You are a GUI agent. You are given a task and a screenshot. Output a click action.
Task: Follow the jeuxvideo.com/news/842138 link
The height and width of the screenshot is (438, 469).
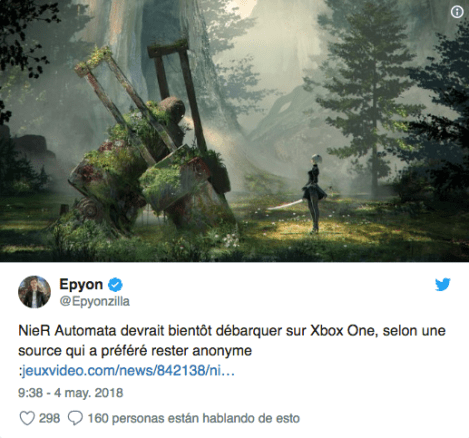coord(128,370)
